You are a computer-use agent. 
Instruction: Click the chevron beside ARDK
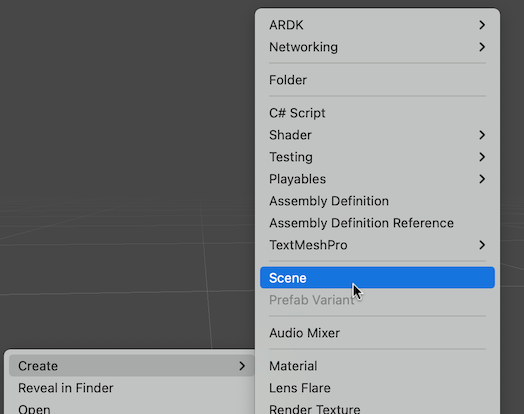(482, 25)
